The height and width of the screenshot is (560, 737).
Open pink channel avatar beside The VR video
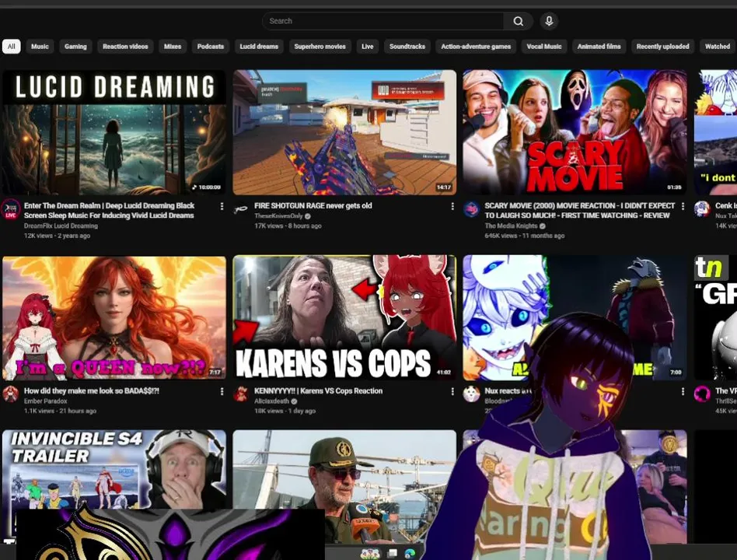(702, 394)
